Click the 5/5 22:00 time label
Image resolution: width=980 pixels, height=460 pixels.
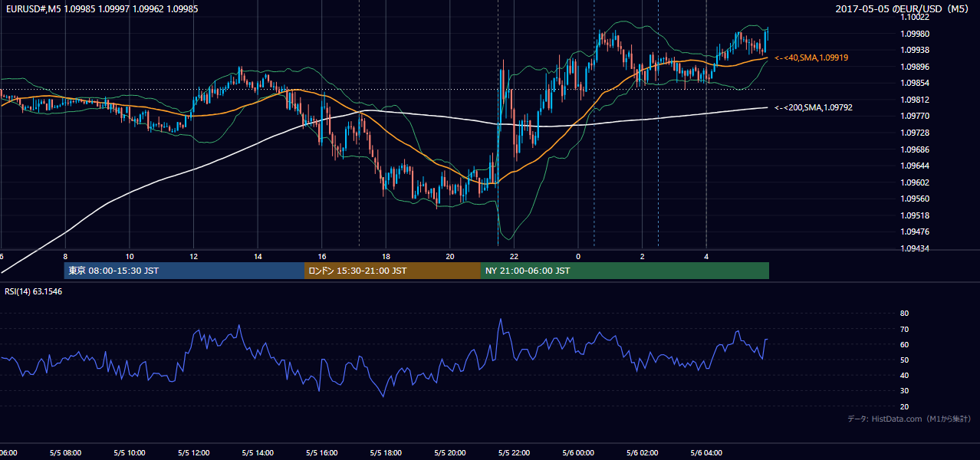(x=513, y=453)
